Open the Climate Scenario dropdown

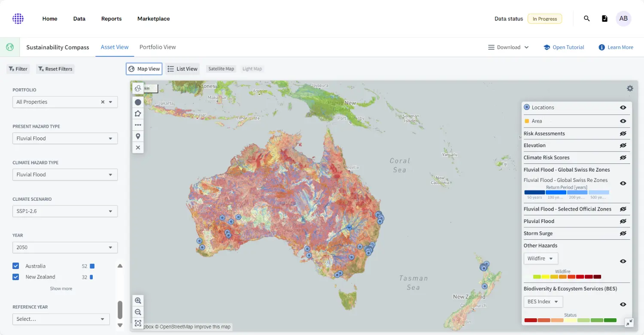tap(65, 211)
